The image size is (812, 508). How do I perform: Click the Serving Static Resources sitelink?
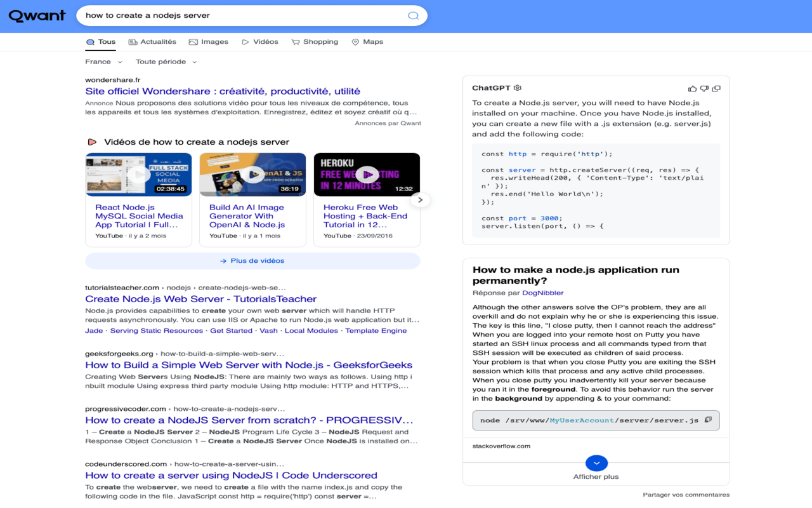click(x=157, y=331)
